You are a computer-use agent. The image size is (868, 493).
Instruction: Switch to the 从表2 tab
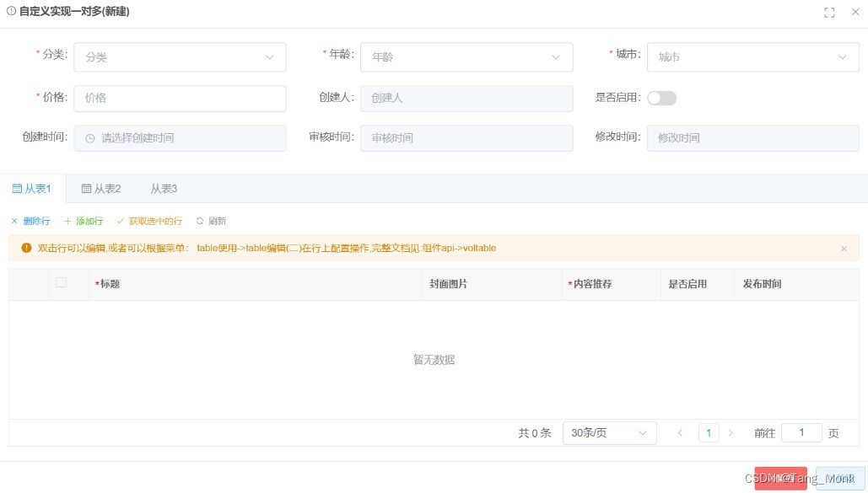(x=100, y=188)
